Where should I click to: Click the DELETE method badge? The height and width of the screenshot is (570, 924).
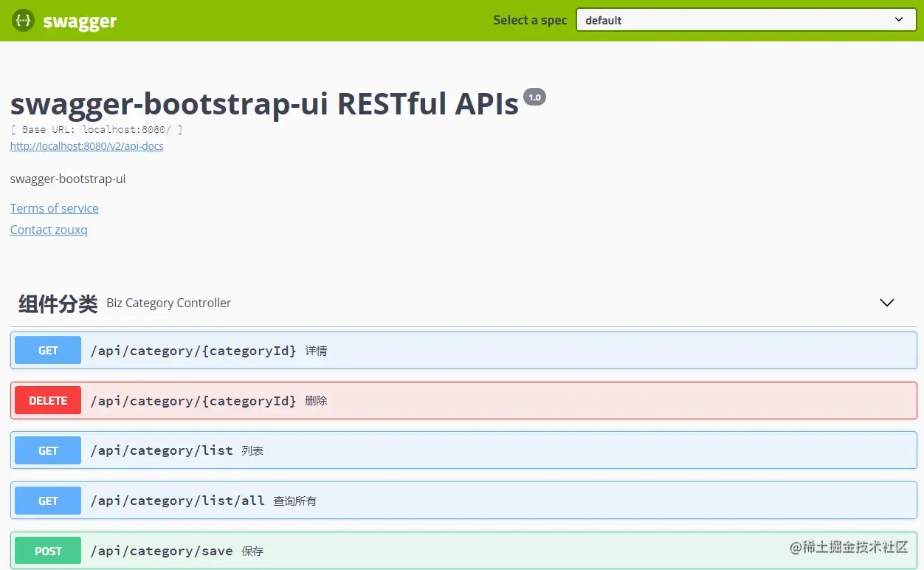point(48,401)
